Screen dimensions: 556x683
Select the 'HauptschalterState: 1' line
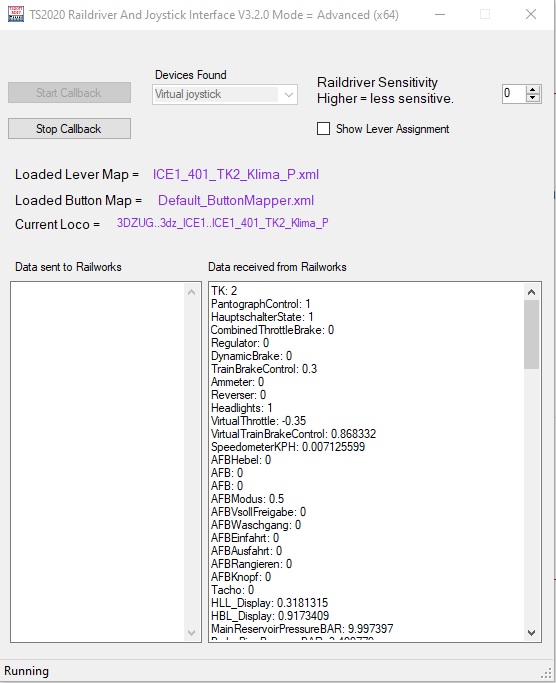(262, 317)
